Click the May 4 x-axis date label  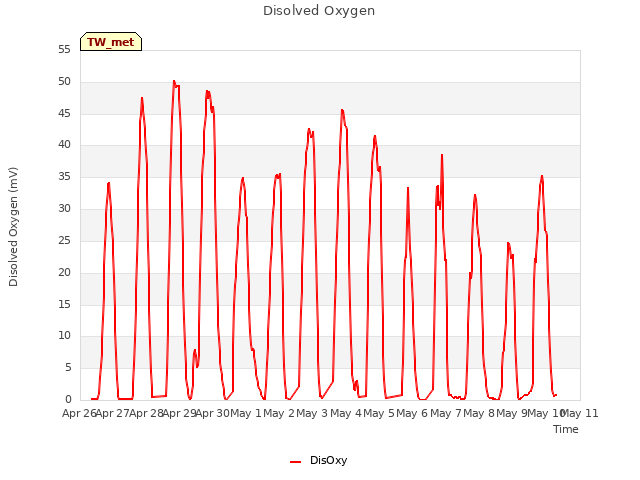tap(346, 413)
